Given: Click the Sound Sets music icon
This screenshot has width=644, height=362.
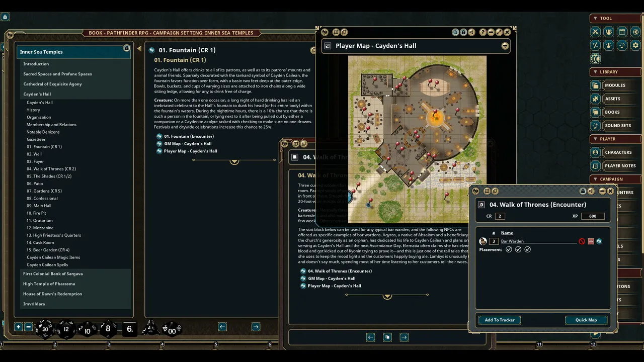Looking at the screenshot, I should 596,126.
